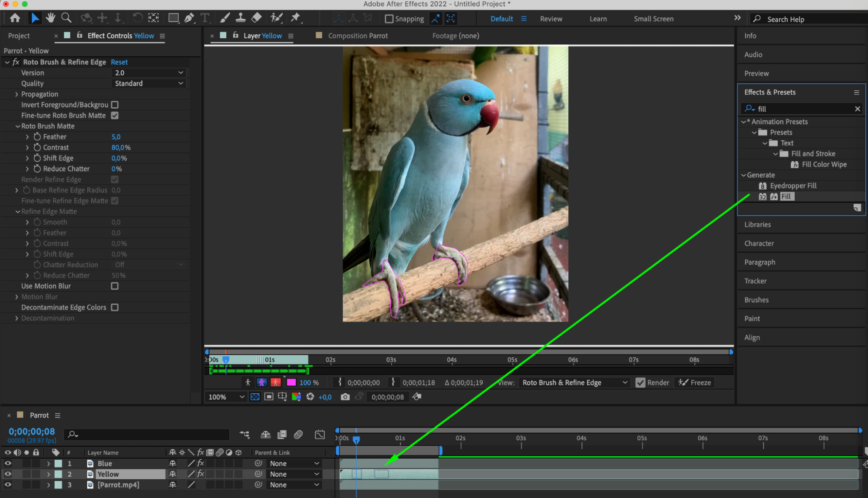Select the Puppet Pin tool
Viewport: 868px width, 498px height.
pyautogui.click(x=295, y=18)
